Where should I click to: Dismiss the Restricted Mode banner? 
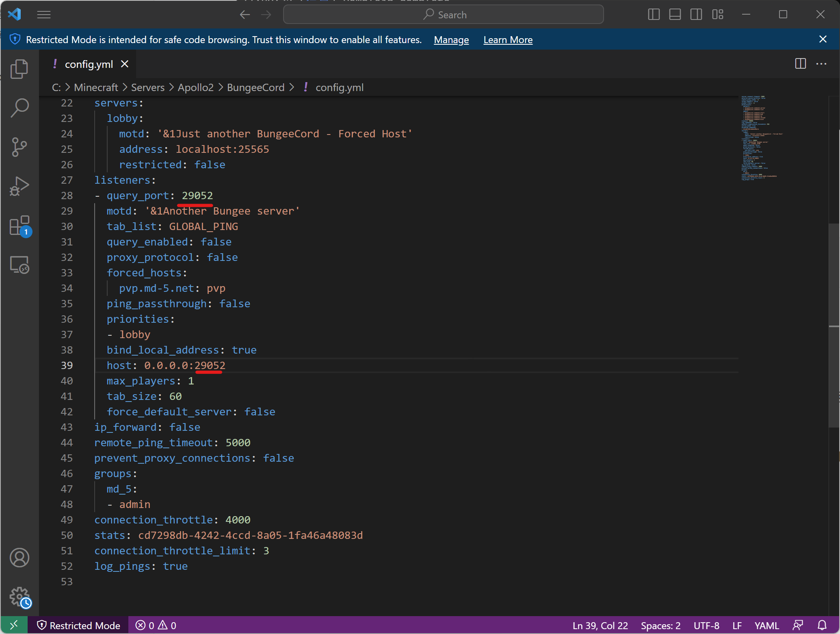[823, 39]
